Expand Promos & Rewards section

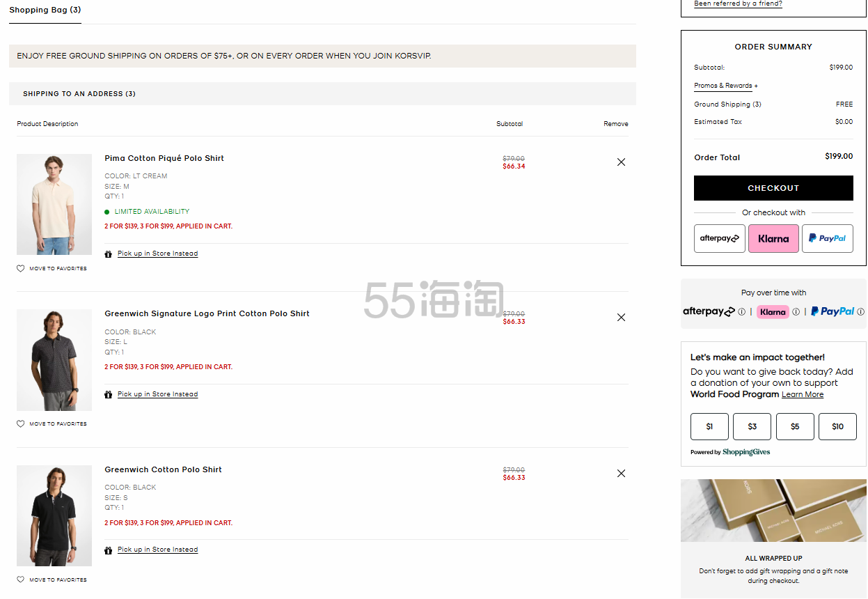[726, 86]
